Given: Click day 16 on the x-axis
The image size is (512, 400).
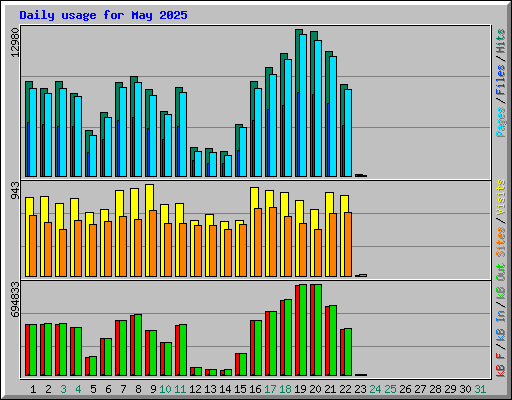Looking at the screenshot, I should (x=255, y=389).
